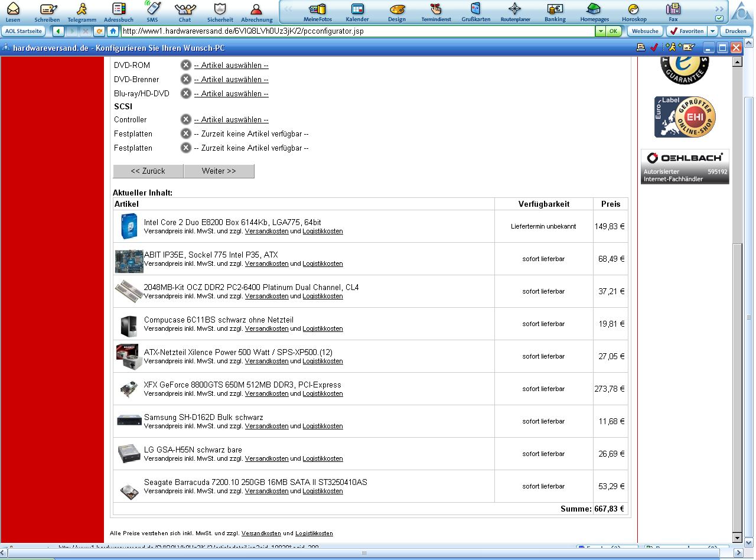The width and height of the screenshot is (756, 560).
Task: Click the X icon next to DVD-ROM
Action: [185, 65]
